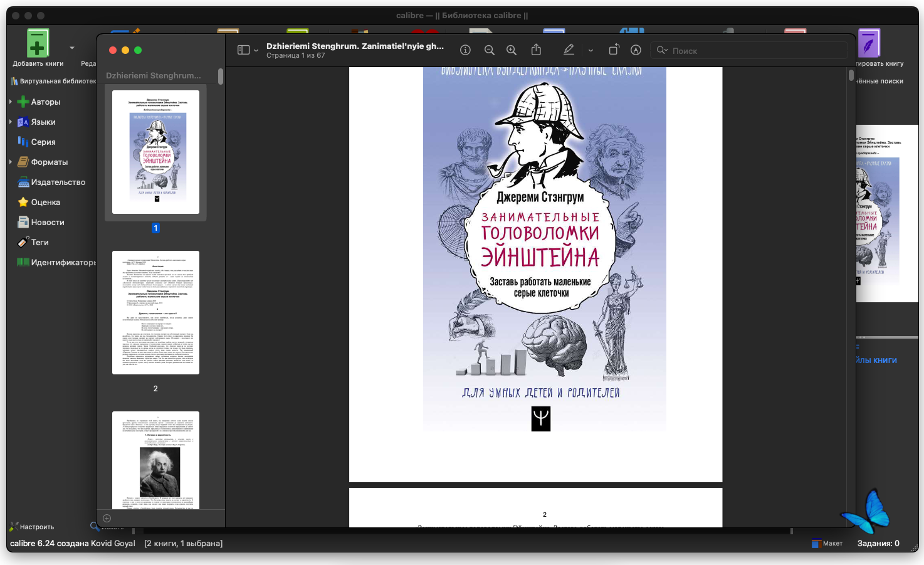924x565 pixels.
Task: Open the Share button in Preview
Action: 536,50
